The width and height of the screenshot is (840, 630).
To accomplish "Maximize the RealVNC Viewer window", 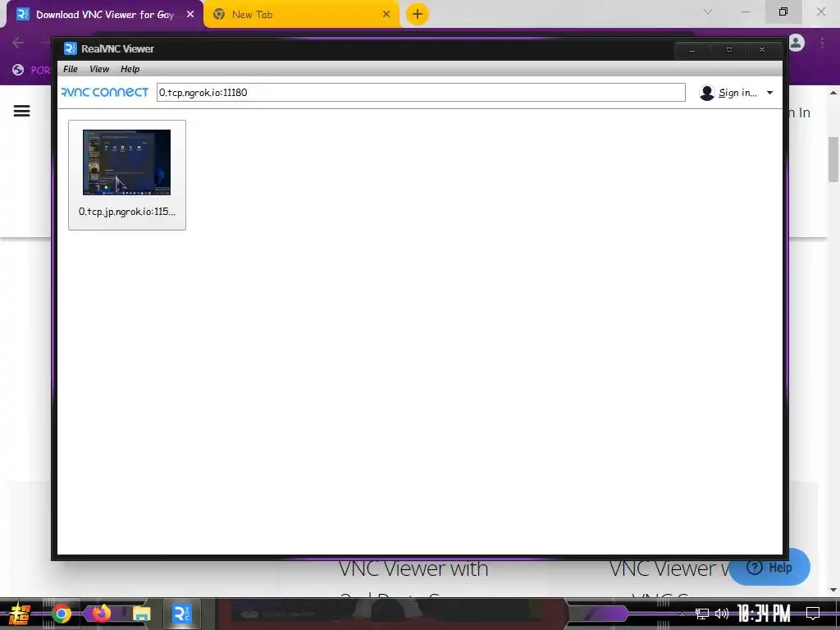I will coord(728,49).
